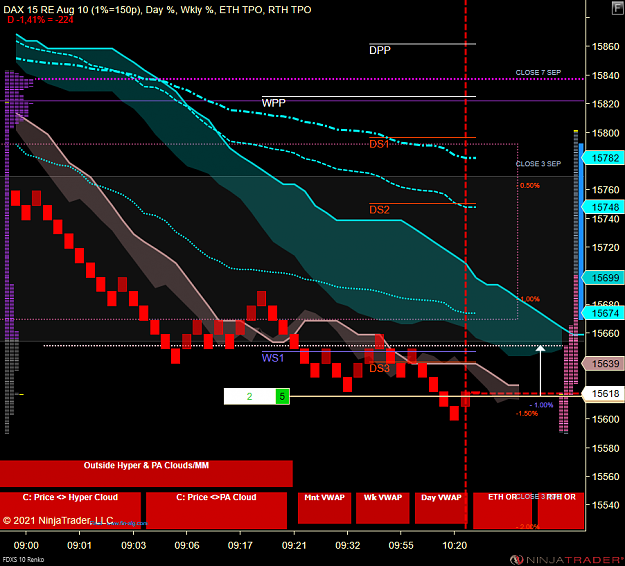Screen dimensions: 625x566
Task: Click the DS1 support label
Action: (x=379, y=144)
